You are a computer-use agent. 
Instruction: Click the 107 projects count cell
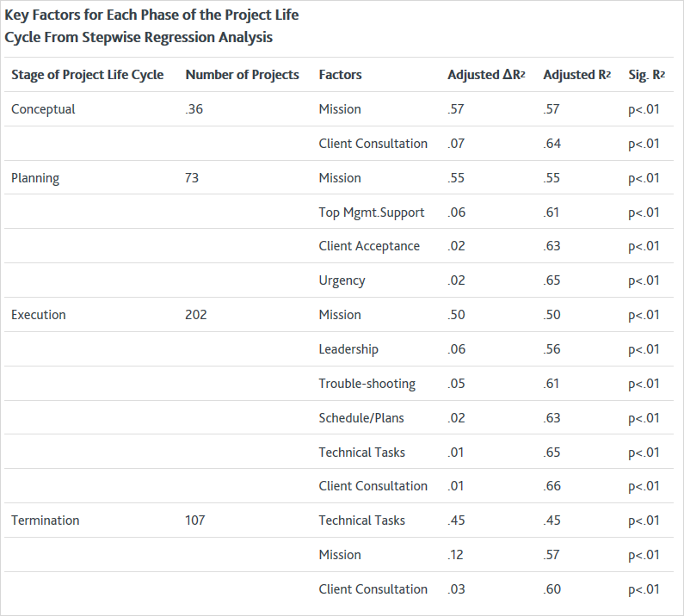coord(195,521)
